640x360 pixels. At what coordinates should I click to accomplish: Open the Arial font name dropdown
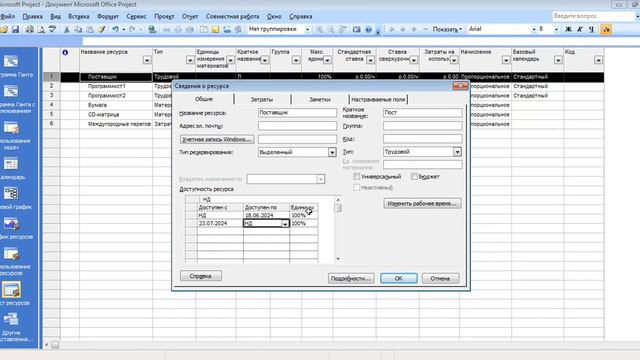533,29
